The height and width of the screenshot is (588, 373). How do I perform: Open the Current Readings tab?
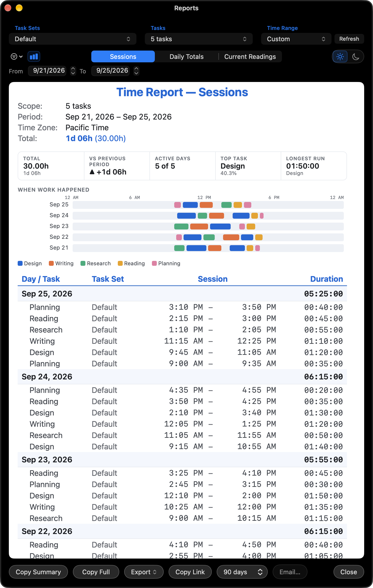250,57
